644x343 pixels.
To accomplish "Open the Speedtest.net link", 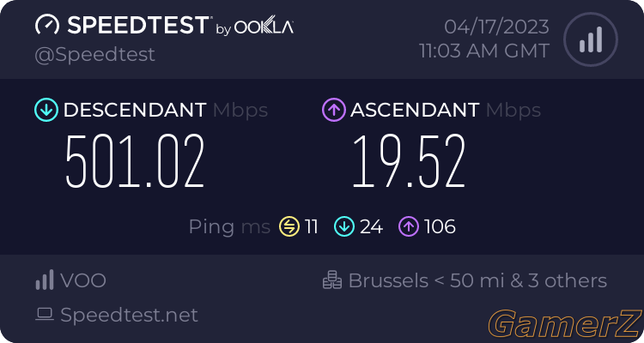I will [x=129, y=315].
